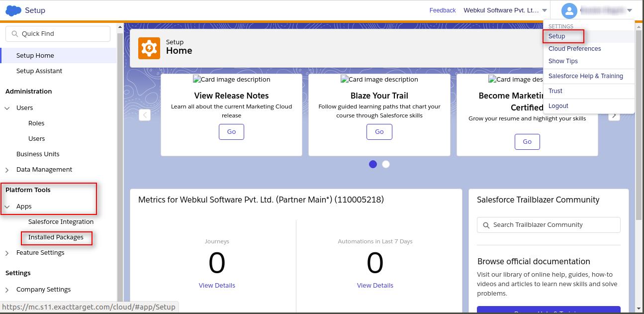Click the Browse official documentation heading
This screenshot has width=644, height=314.
534,262
